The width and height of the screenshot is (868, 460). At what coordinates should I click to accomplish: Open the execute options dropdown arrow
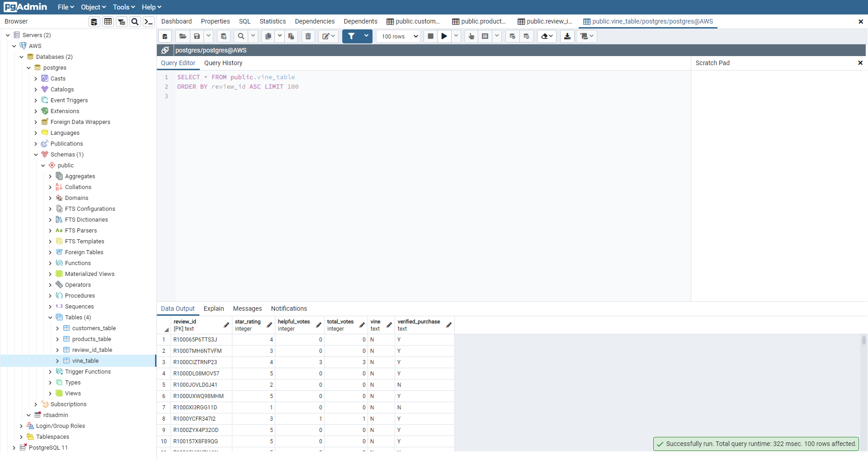[456, 36]
